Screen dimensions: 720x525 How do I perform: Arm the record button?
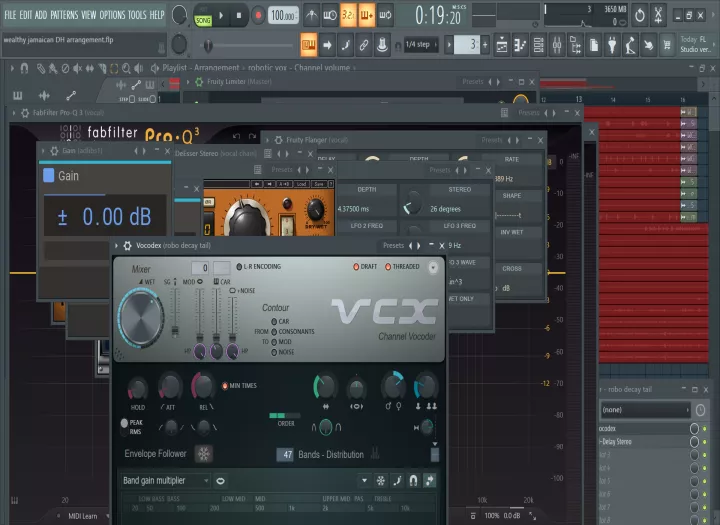258,15
